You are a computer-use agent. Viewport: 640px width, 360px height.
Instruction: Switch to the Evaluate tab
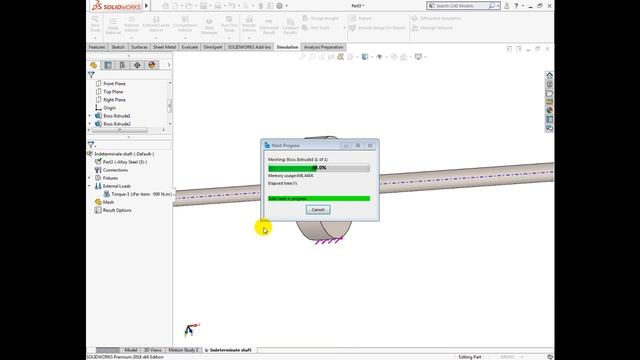click(x=190, y=47)
